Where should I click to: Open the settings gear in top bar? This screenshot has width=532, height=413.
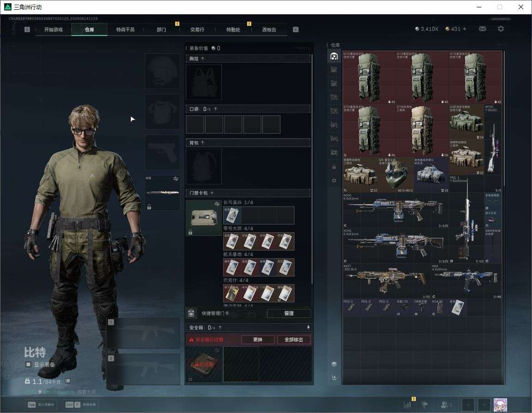pyautogui.click(x=501, y=29)
